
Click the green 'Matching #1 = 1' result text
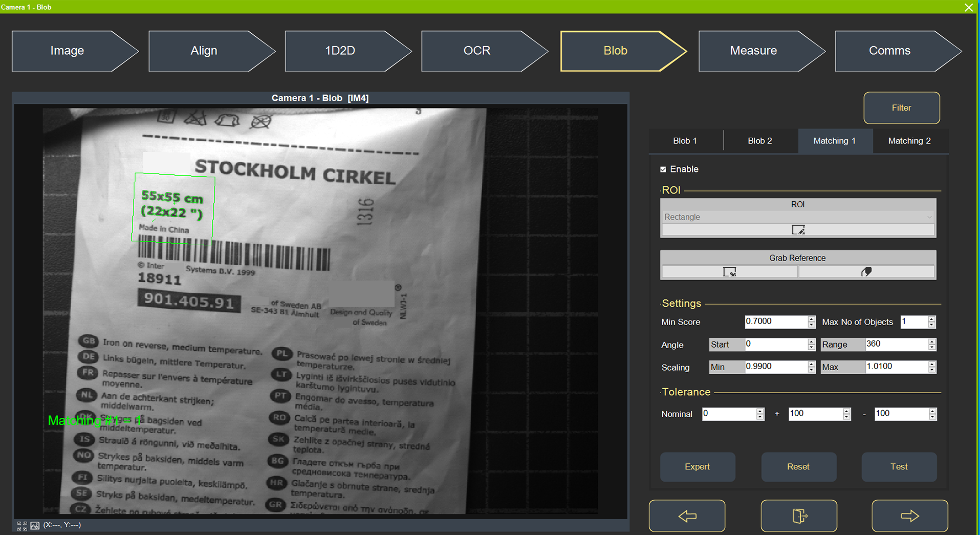pyautogui.click(x=95, y=421)
